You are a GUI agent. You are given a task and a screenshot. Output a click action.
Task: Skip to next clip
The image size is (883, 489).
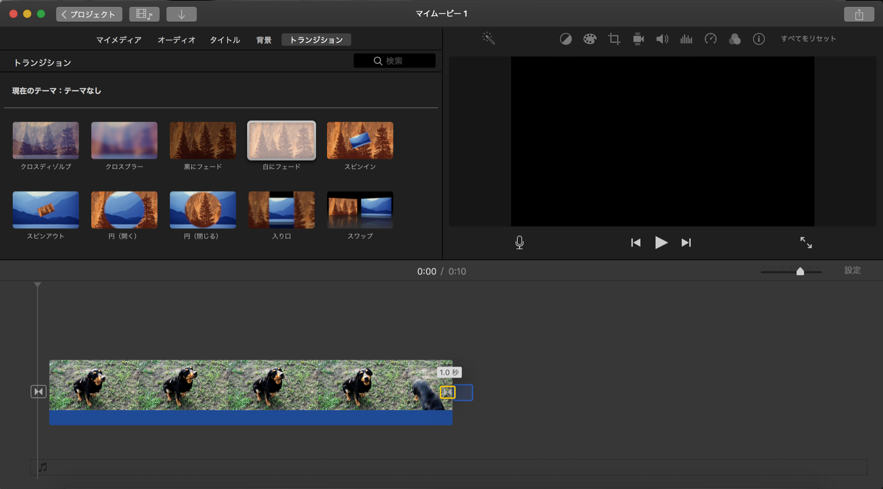pos(686,243)
